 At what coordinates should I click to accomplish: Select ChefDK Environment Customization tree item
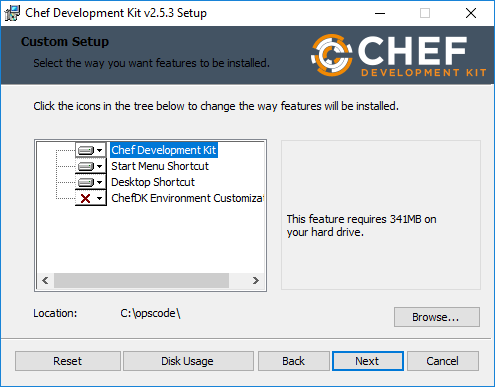(187, 198)
